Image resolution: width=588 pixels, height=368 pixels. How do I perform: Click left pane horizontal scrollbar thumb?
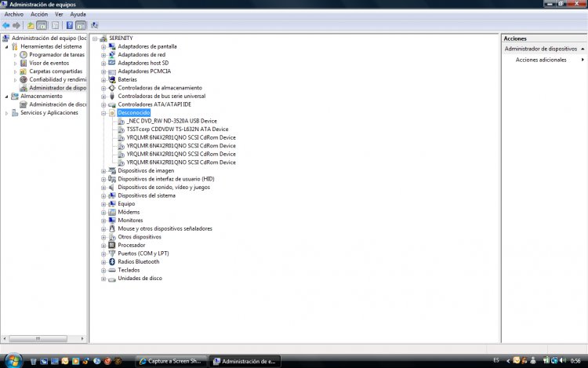[x=38, y=339]
